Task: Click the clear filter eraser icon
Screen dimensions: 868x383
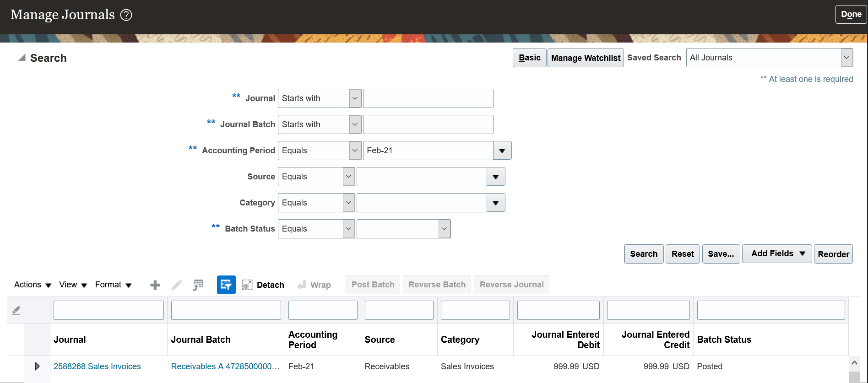Action: [16, 311]
